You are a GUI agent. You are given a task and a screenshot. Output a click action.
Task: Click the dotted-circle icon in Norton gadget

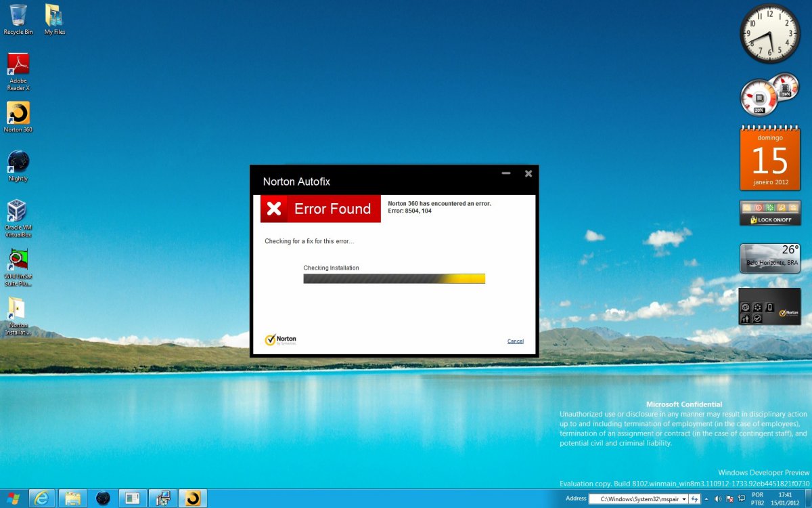click(x=758, y=307)
